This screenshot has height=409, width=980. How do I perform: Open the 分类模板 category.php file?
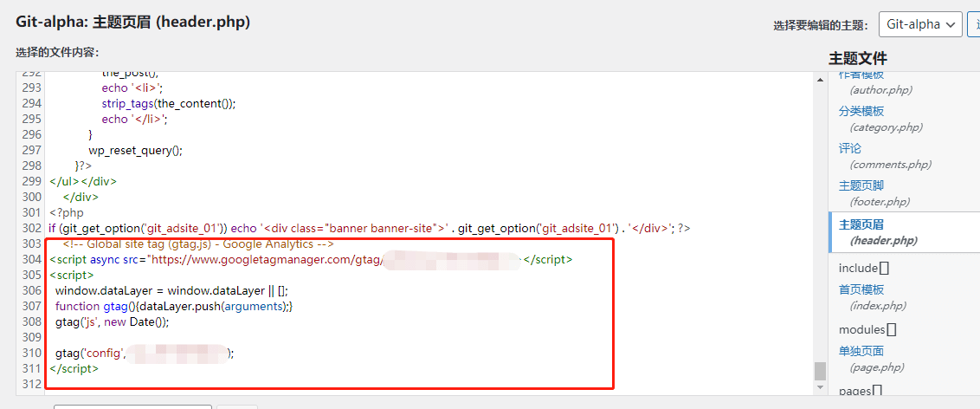click(x=861, y=111)
